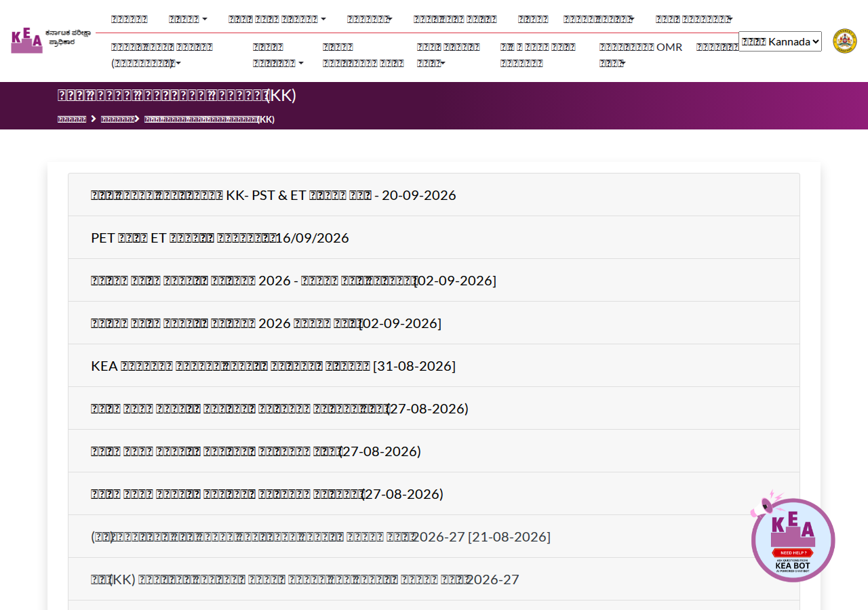
Task: Open the PET ET notice dated 16/09/2026
Action: (220, 238)
